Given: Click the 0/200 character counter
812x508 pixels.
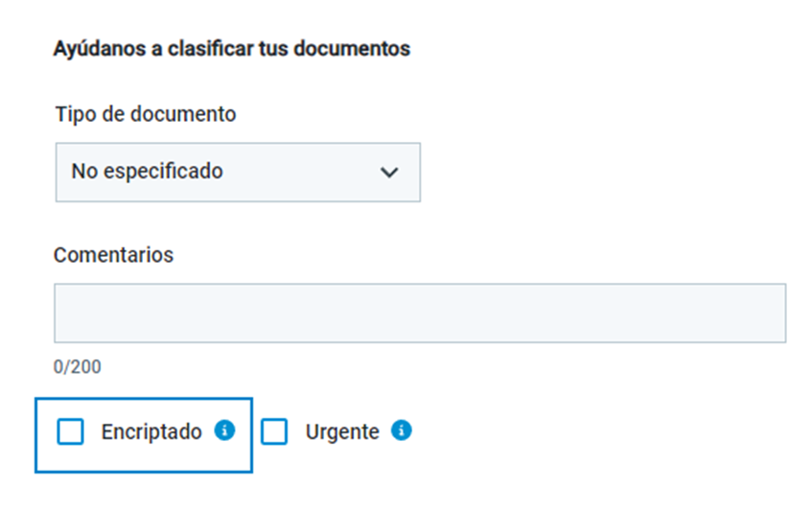Looking at the screenshot, I should pos(77,367).
